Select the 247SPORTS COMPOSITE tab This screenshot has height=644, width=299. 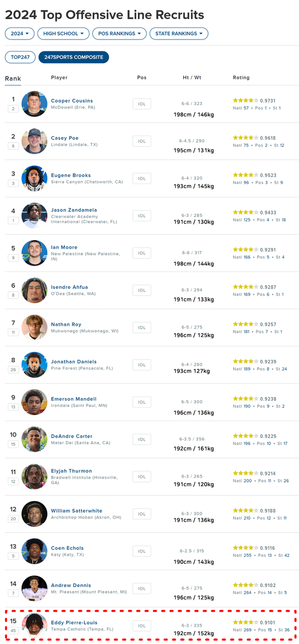[x=74, y=57]
